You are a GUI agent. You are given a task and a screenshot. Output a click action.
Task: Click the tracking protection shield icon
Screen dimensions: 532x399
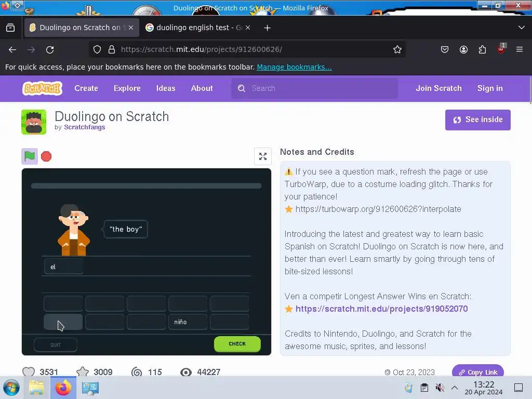tap(97, 49)
